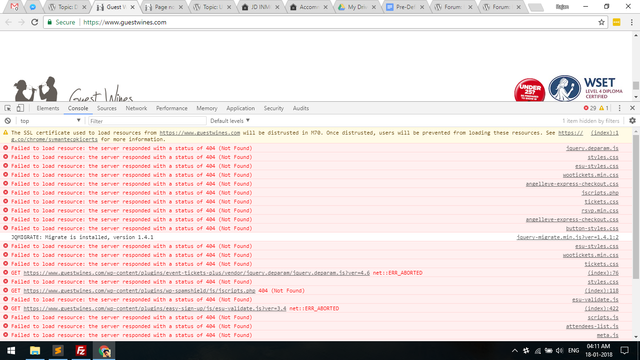
Task: Open Sublime Text from the taskbar
Action: point(58,351)
